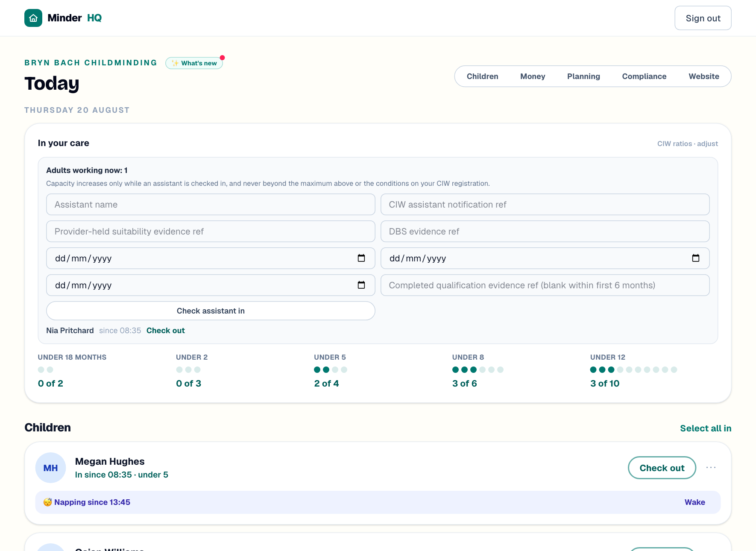Focus Provider-held suitability evidence ref field
756x551 pixels.
point(211,232)
